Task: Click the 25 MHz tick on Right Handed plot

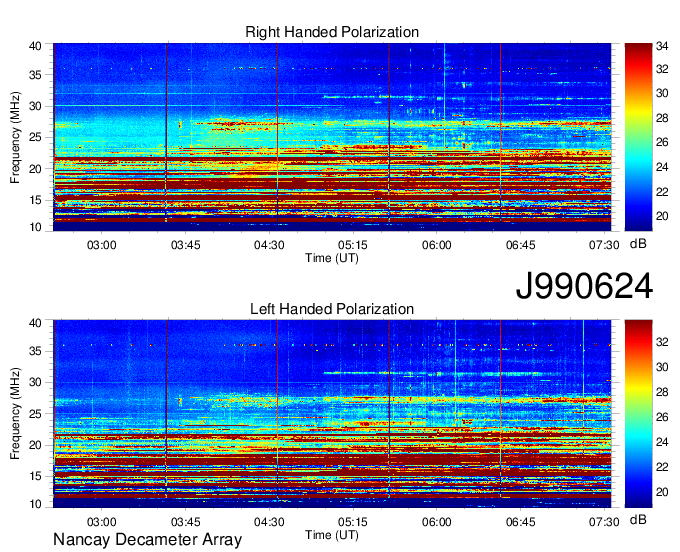Action: pos(35,137)
